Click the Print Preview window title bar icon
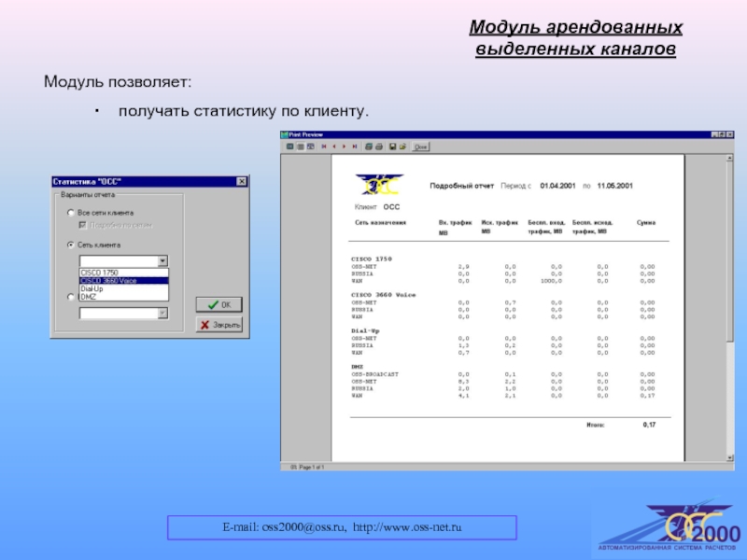 [x=285, y=134]
